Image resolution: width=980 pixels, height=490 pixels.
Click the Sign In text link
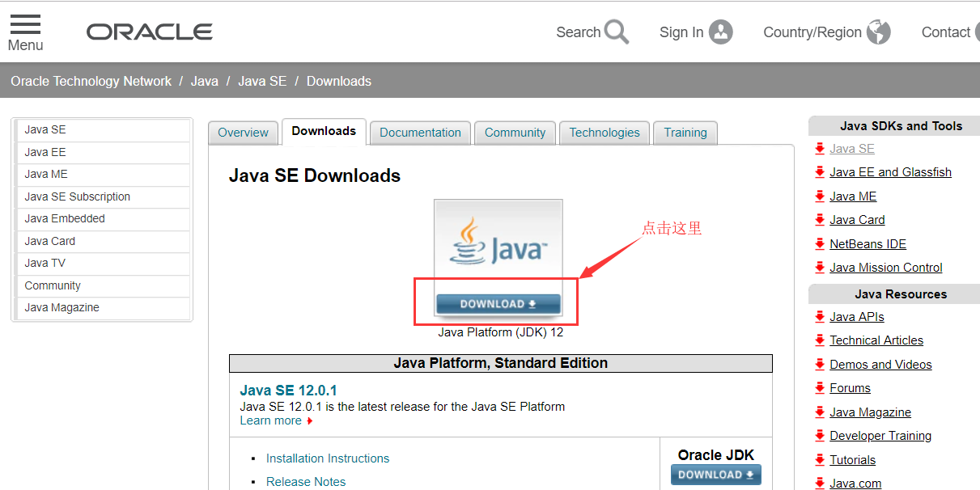coord(681,32)
